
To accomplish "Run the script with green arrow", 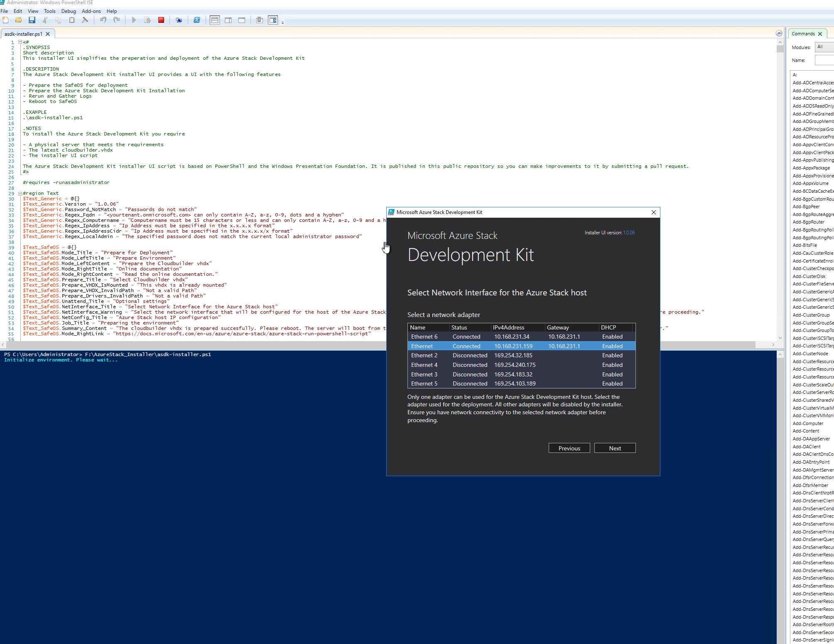I will click(134, 20).
